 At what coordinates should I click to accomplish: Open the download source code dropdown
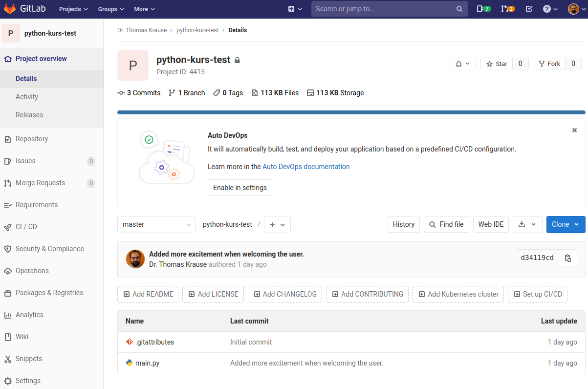[x=527, y=224]
